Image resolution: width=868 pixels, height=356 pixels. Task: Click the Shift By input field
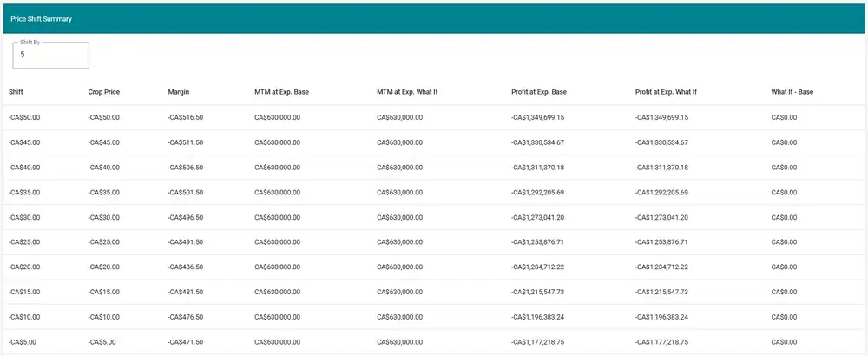(x=51, y=56)
